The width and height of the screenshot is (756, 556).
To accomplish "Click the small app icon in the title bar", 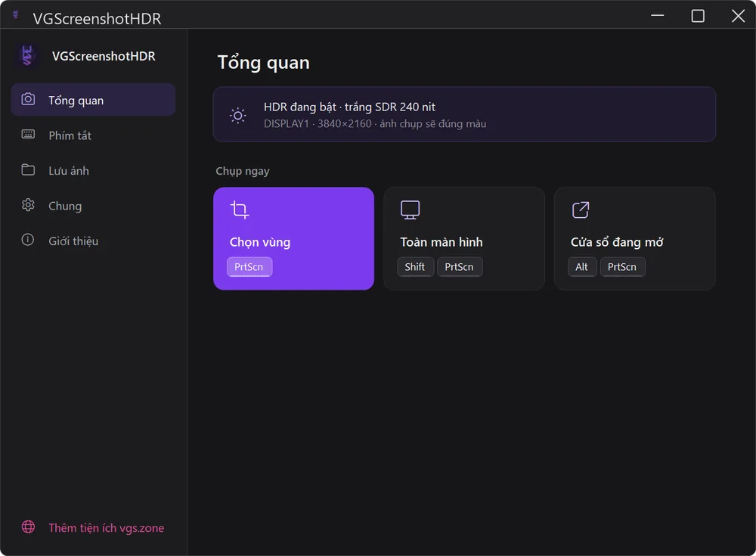I will coord(15,14).
